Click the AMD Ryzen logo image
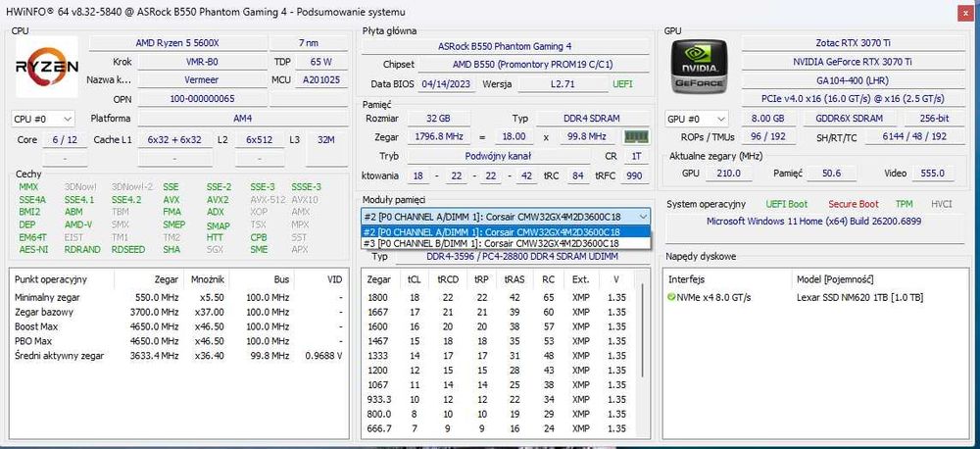The image size is (980, 449). [x=47, y=67]
